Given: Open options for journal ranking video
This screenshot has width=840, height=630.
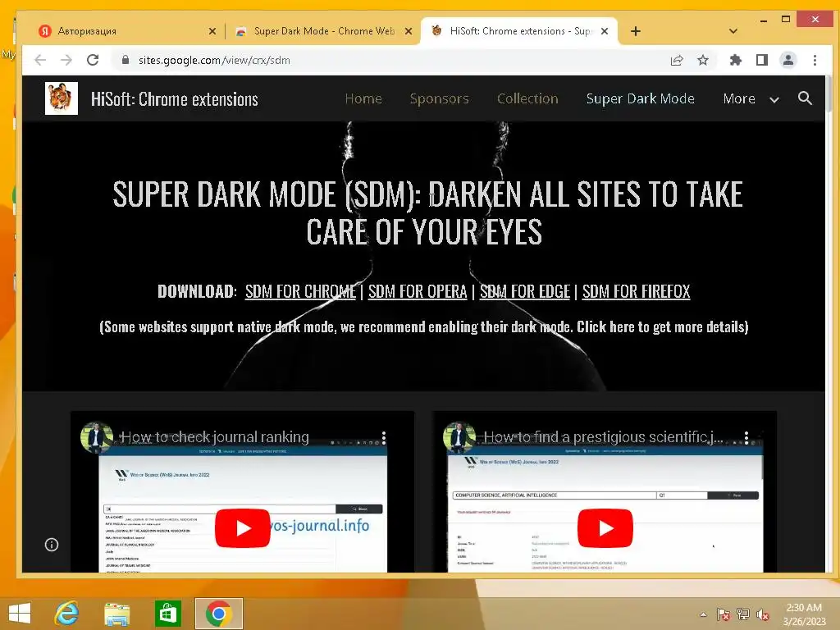Looking at the screenshot, I should tap(384, 438).
